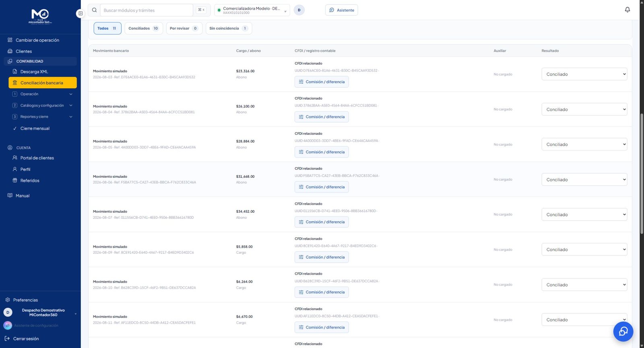Click the page vertical scrollbar thumb
This screenshot has width=644, height=348.
pos(642,174)
